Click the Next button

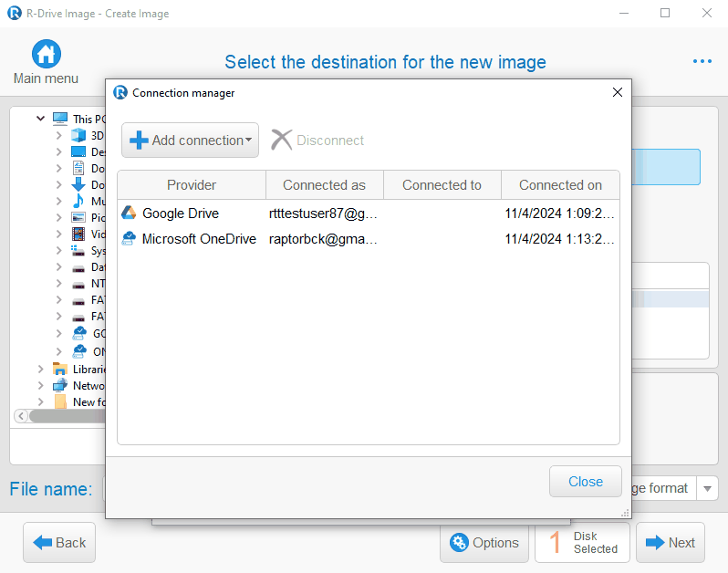coord(671,542)
